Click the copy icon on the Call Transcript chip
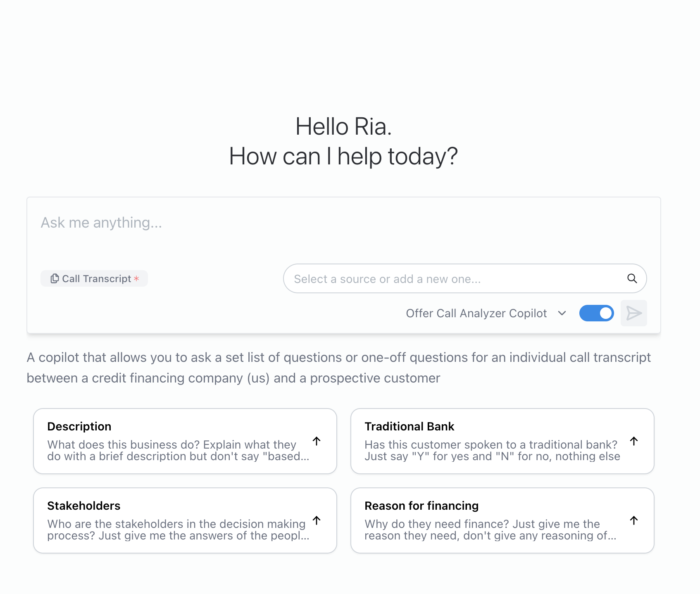 (x=55, y=278)
